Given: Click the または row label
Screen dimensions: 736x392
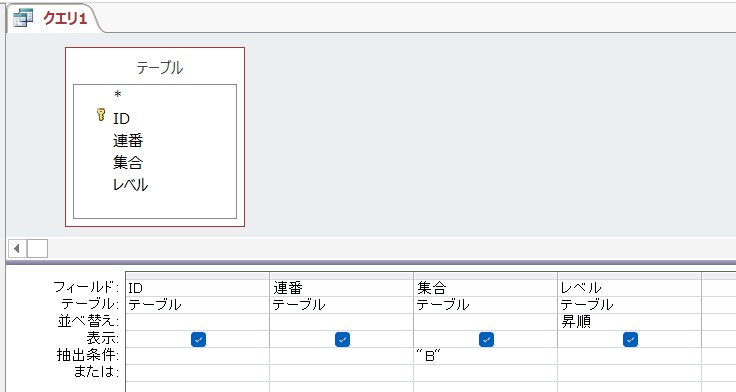Looking at the screenshot, I should [x=96, y=372].
